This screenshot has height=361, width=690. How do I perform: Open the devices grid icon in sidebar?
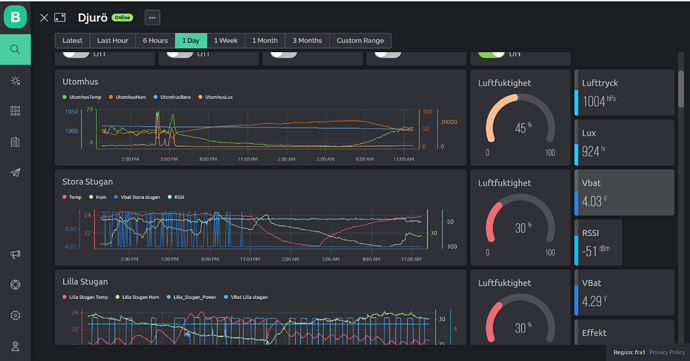[15, 111]
